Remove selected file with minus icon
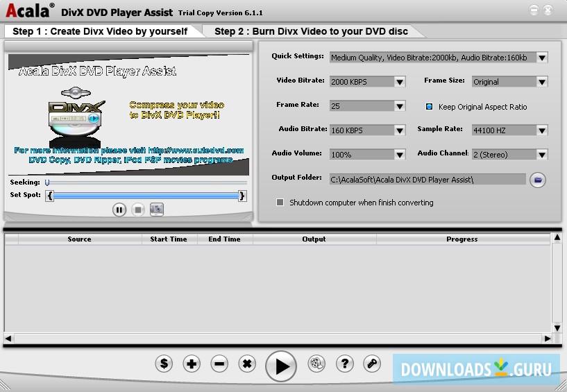 point(219,364)
